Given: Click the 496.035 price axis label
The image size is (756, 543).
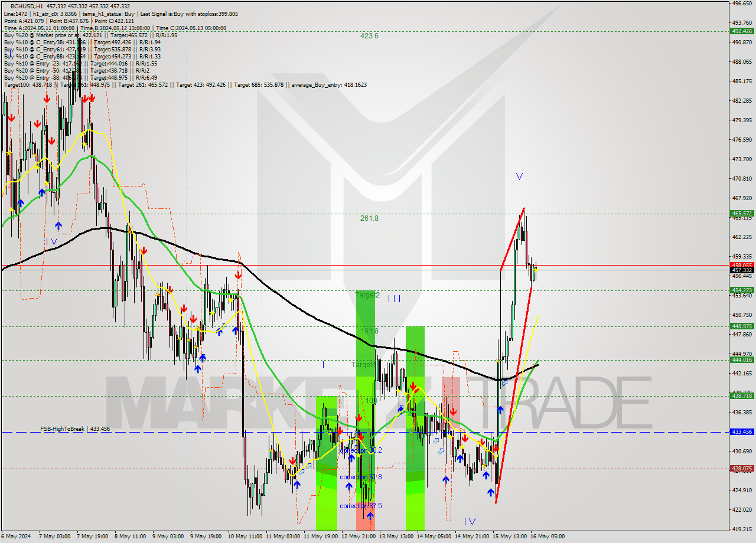Looking at the screenshot, I should (742, 4).
